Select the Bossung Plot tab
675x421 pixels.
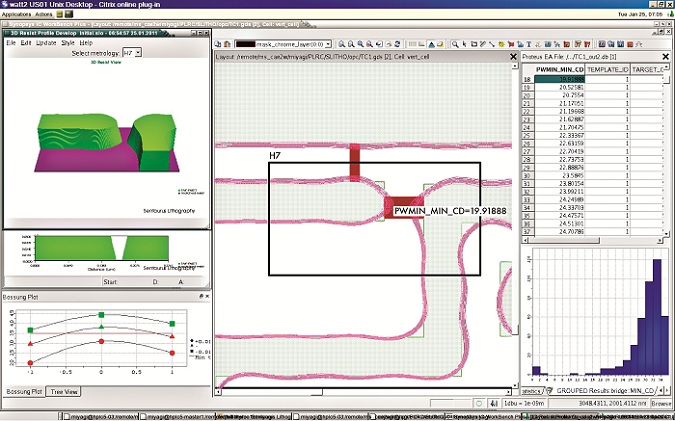point(23,391)
